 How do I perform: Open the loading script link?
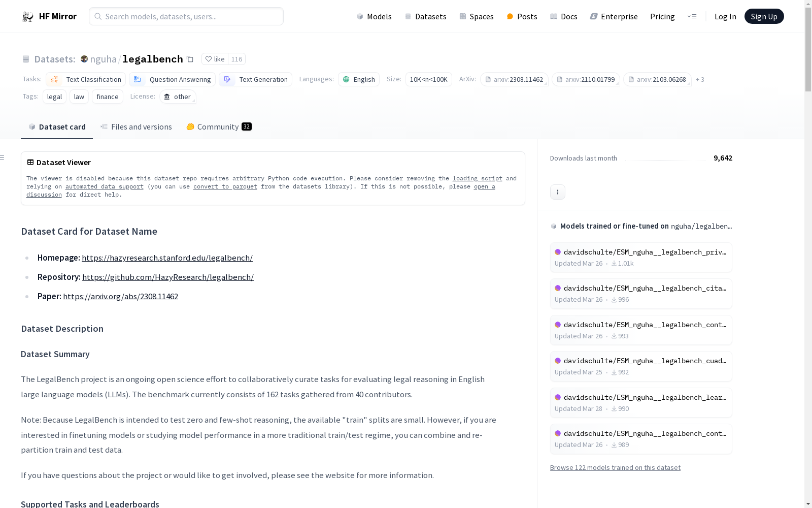pyautogui.click(x=478, y=178)
